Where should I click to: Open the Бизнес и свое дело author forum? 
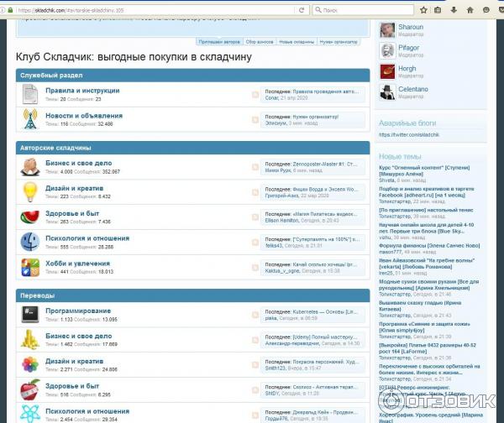[79, 164]
